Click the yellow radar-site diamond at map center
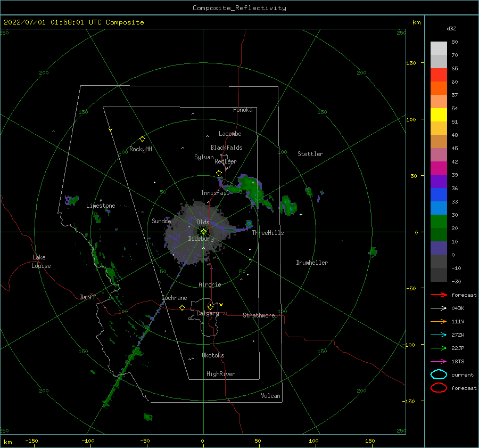Image resolution: width=479 pixels, height=448 pixels. pos(203,232)
